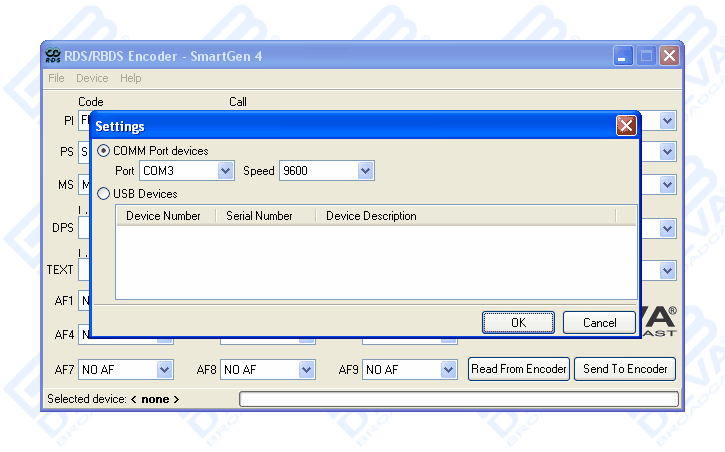Click the Serial Number column header
Viewport: 725px width, 452px height.
pyautogui.click(x=260, y=216)
